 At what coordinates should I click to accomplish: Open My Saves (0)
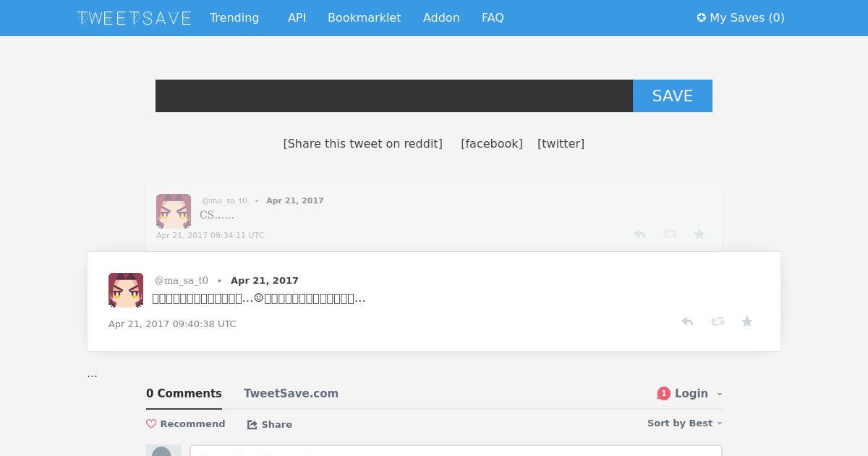click(741, 17)
